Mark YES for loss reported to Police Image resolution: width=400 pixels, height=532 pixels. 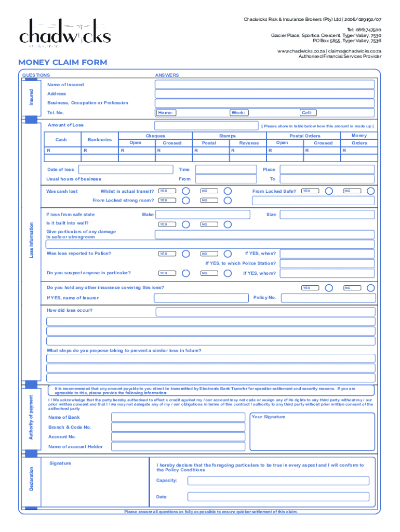(186, 254)
